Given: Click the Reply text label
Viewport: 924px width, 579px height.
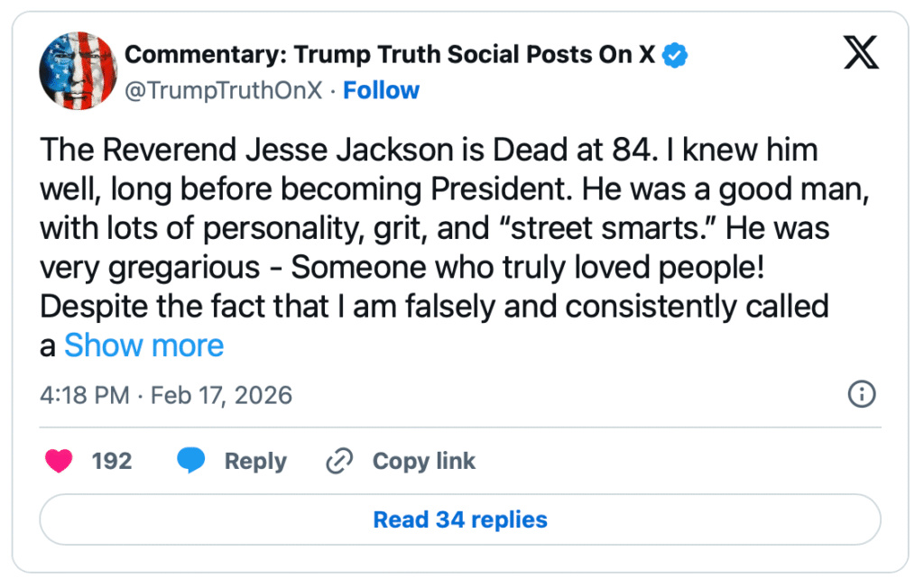Looking at the screenshot, I should [255, 462].
